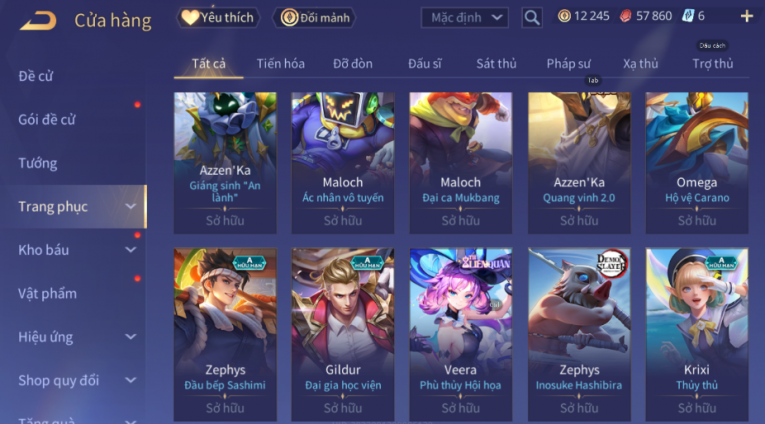Screen dimensions: 765x424
Task: Collapse the Trang phục sidebar section
Action: [130, 206]
